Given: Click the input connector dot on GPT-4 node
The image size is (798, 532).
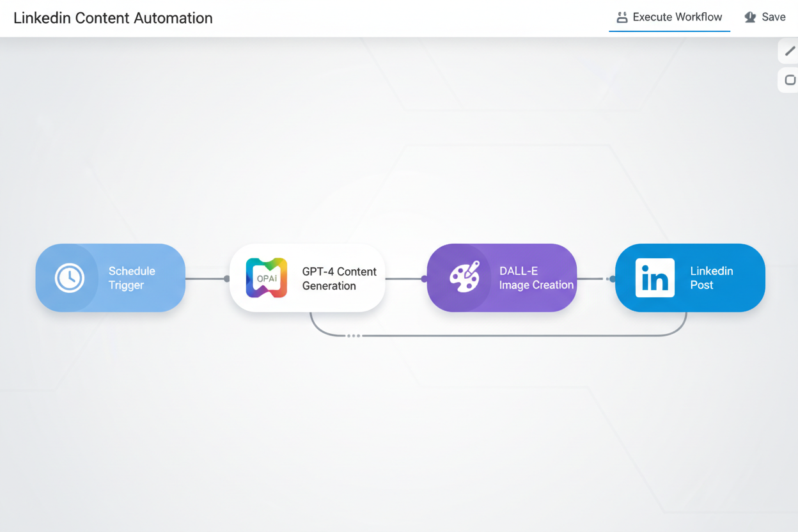Looking at the screenshot, I should click(x=227, y=279).
